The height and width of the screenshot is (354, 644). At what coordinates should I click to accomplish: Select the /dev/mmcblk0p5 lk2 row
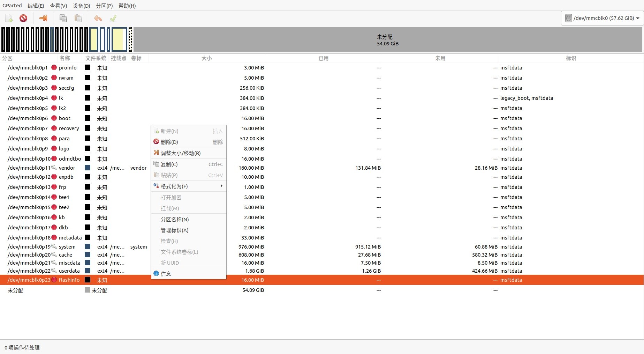click(x=322, y=108)
